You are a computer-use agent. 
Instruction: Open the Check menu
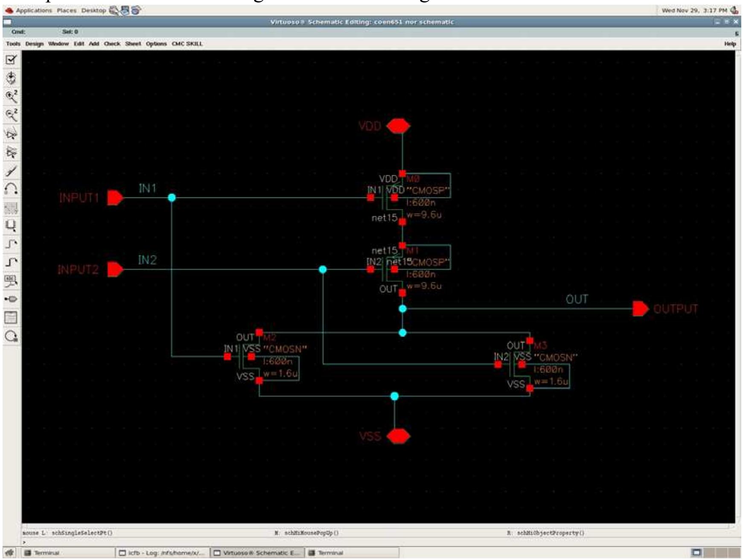(112, 43)
